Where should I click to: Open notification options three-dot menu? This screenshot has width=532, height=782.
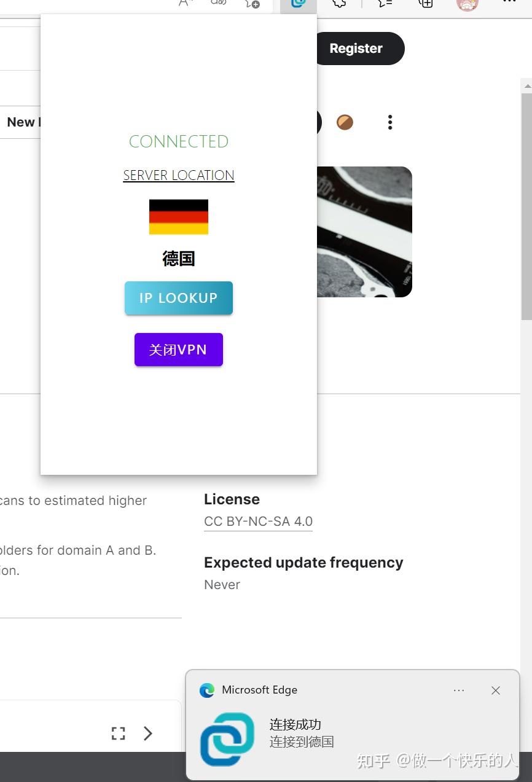tap(459, 690)
